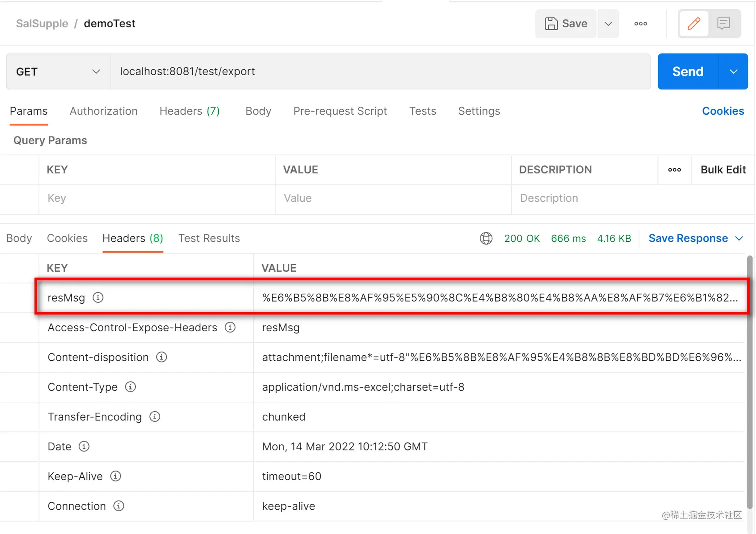756x534 pixels.
Task: Open the Params request tab
Action: (29, 111)
